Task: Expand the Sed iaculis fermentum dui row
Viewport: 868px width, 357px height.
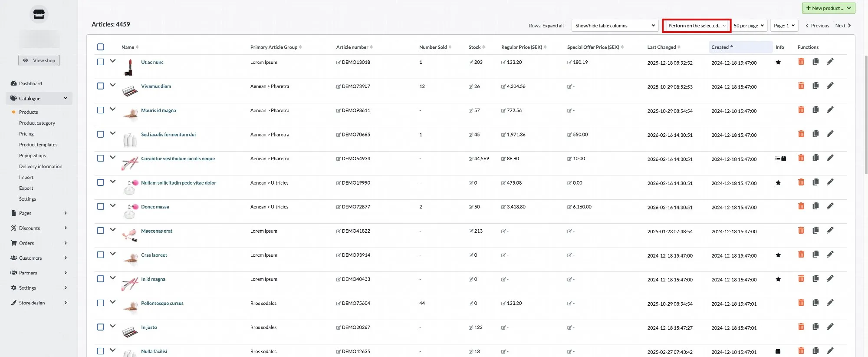Action: pyautogui.click(x=113, y=133)
